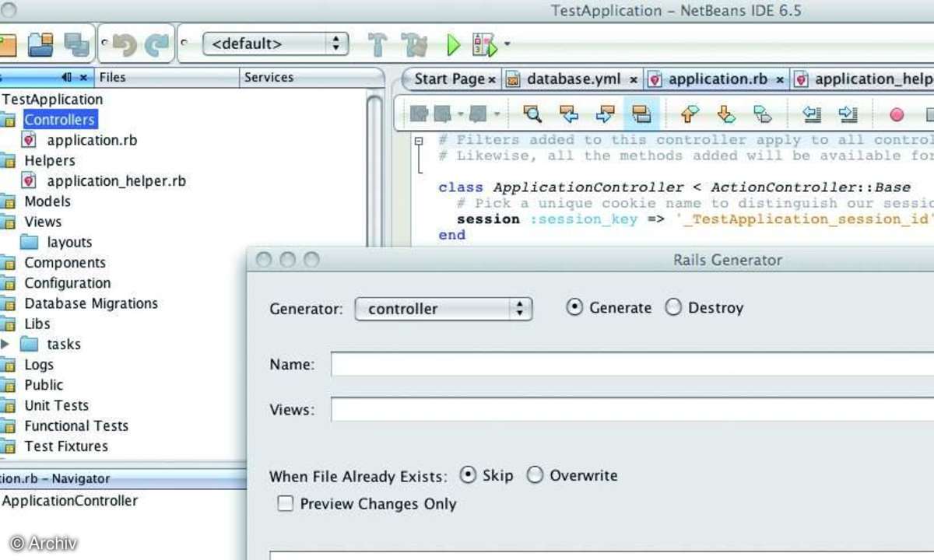Select the Generate radio button
This screenshot has height=560, width=934.
[574, 307]
